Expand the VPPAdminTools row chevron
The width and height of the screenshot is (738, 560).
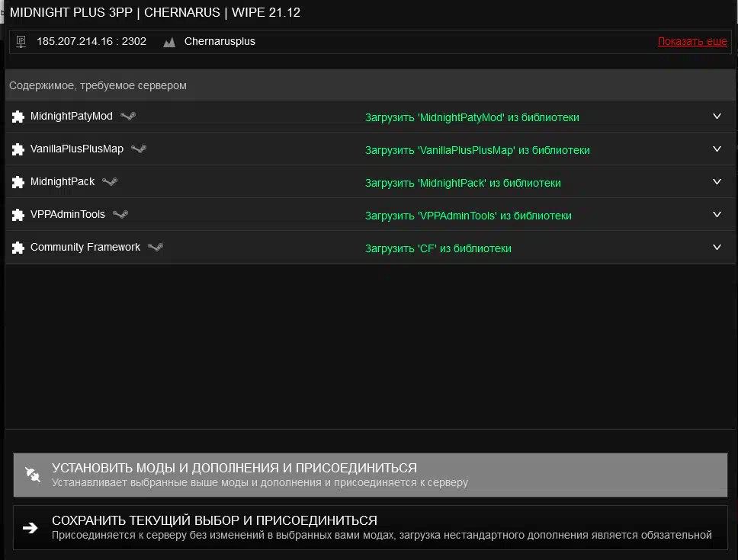[x=717, y=215]
